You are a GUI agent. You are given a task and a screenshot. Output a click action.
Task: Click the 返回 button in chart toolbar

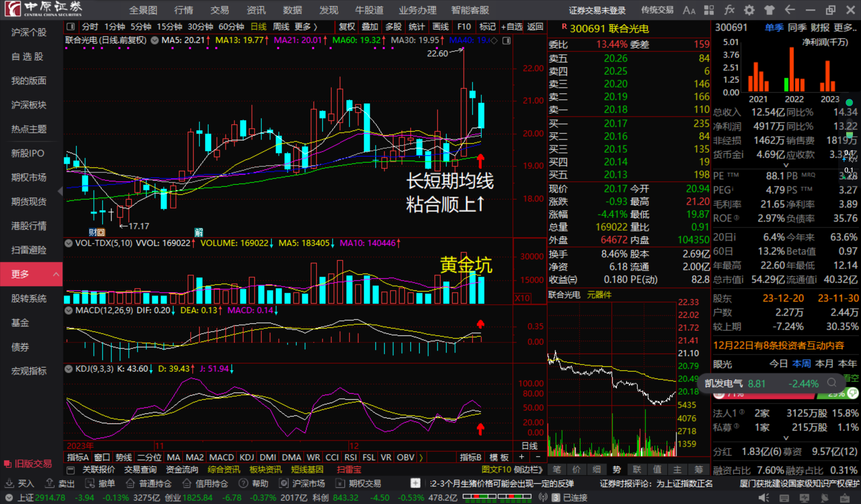pyautogui.click(x=535, y=27)
